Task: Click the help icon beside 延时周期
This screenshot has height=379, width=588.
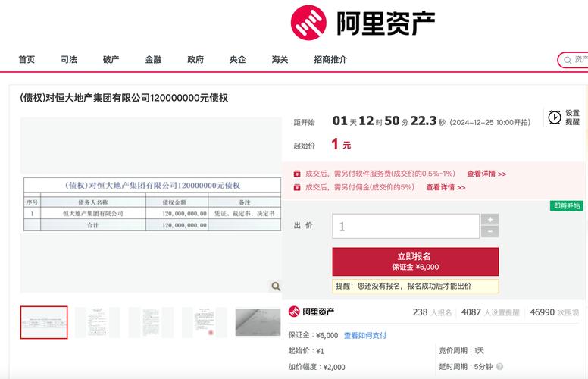Action: click(x=499, y=367)
